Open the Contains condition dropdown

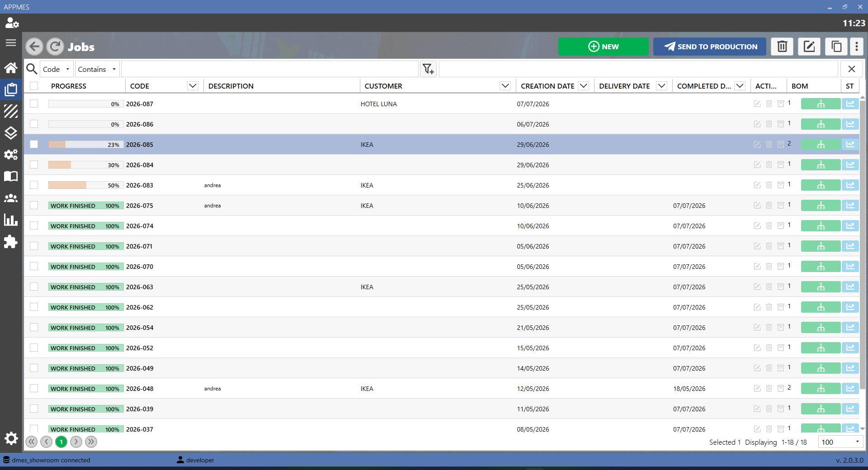pos(97,69)
